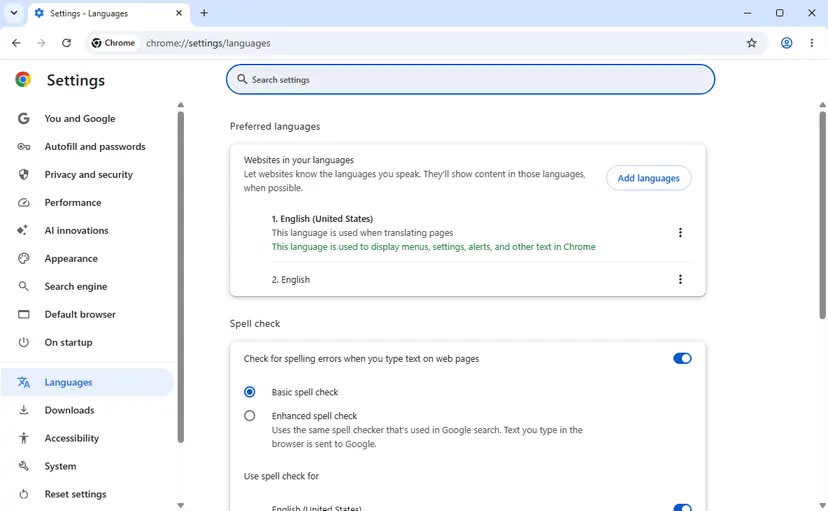This screenshot has width=828, height=511.
Task: Select Enhanced spell check option
Action: click(249, 415)
